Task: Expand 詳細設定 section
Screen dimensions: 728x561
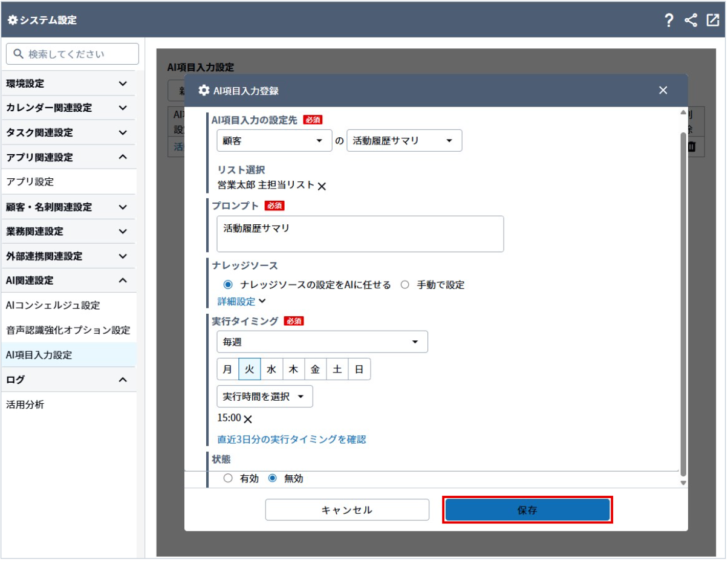Action: 242,301
